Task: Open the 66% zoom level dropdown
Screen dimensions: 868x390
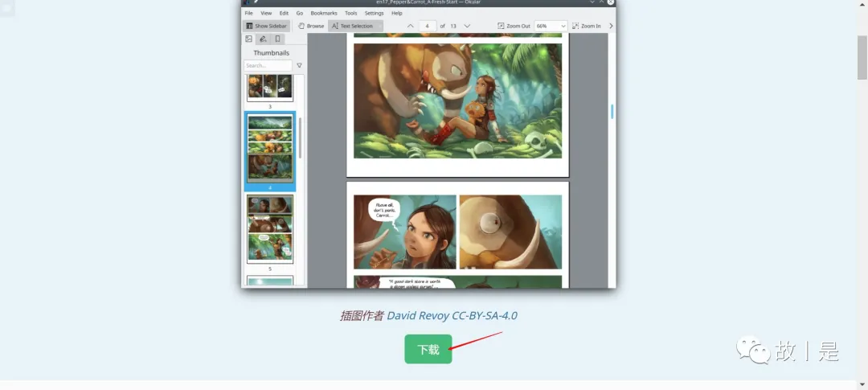Action: 551,26
